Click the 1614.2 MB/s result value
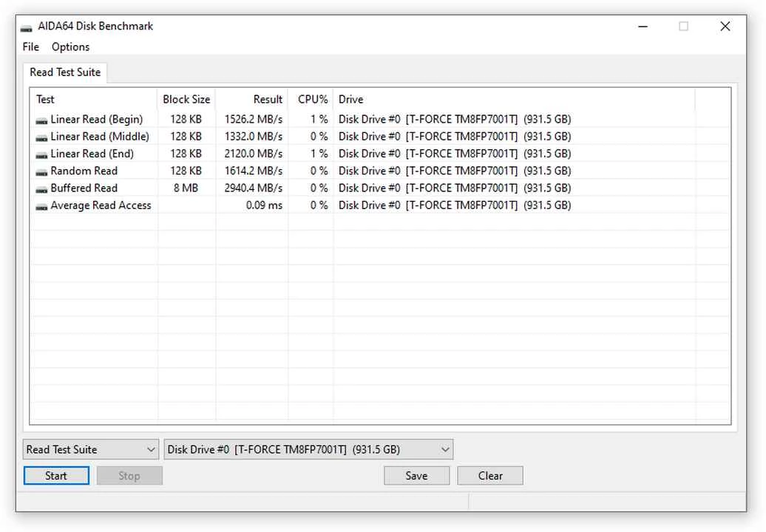Image resolution: width=766 pixels, height=532 pixels. click(x=254, y=171)
